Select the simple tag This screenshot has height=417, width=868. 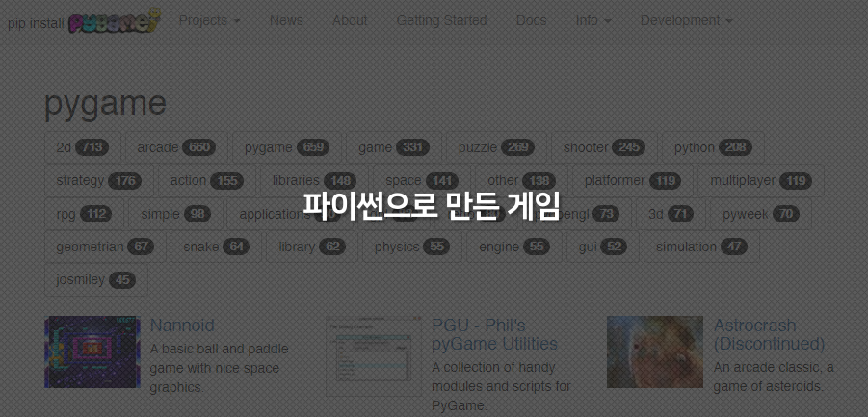pos(175,214)
